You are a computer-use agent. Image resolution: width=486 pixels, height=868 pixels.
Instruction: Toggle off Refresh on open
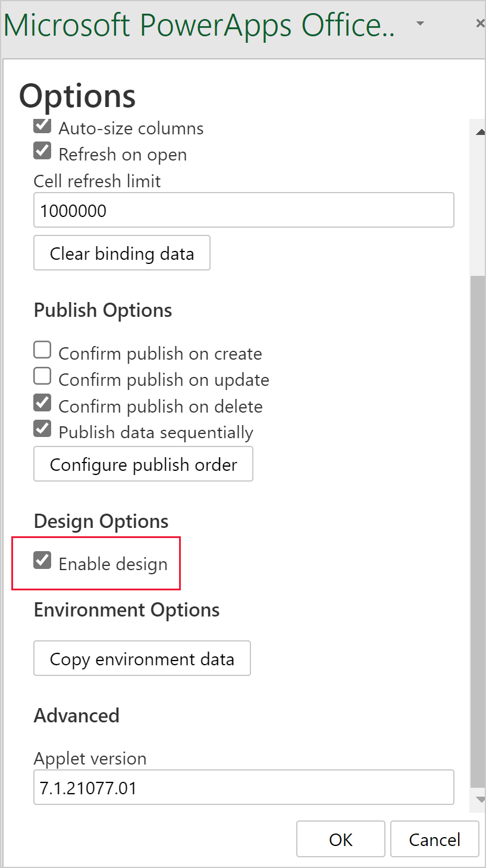42,151
